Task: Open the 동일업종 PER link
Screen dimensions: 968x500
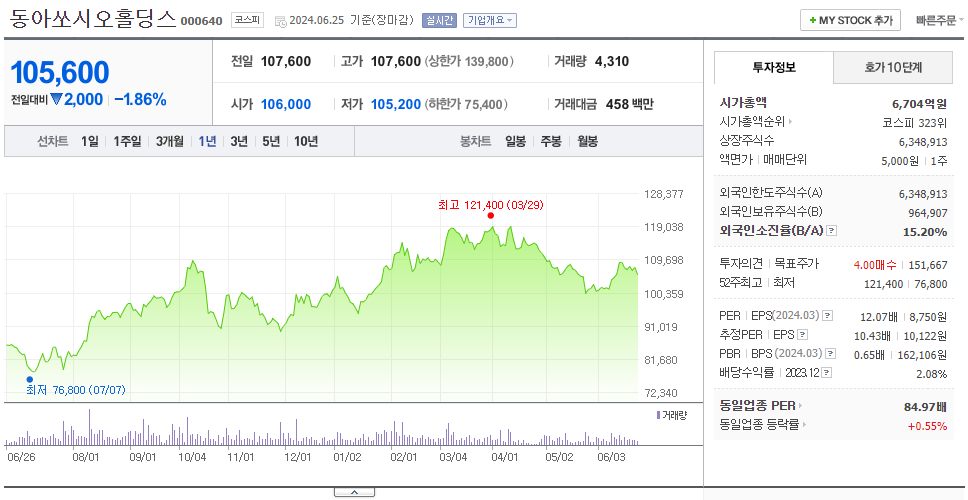Action: coord(757,406)
